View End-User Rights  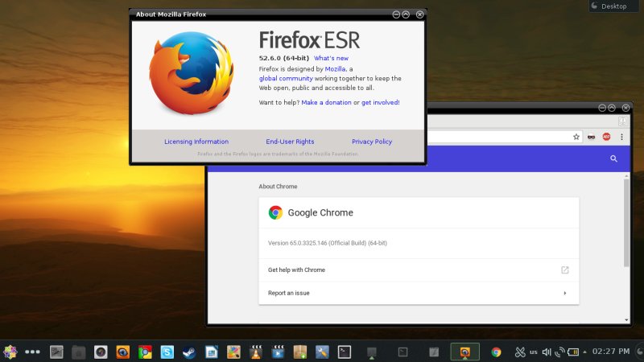click(290, 142)
